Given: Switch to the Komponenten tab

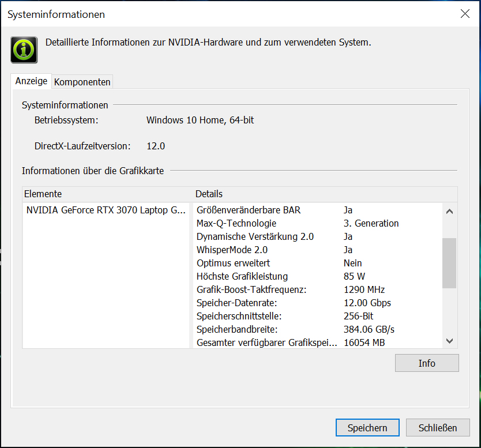Looking at the screenshot, I should point(82,82).
